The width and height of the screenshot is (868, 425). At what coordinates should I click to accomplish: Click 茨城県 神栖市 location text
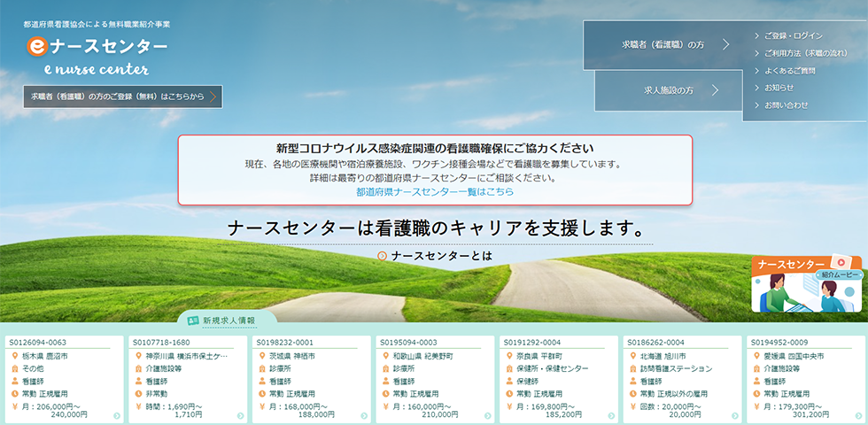click(292, 356)
